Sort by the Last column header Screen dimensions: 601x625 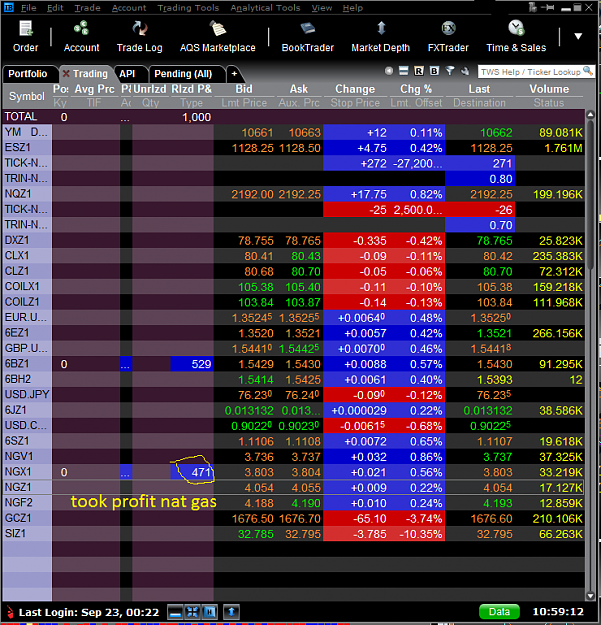tap(479, 89)
